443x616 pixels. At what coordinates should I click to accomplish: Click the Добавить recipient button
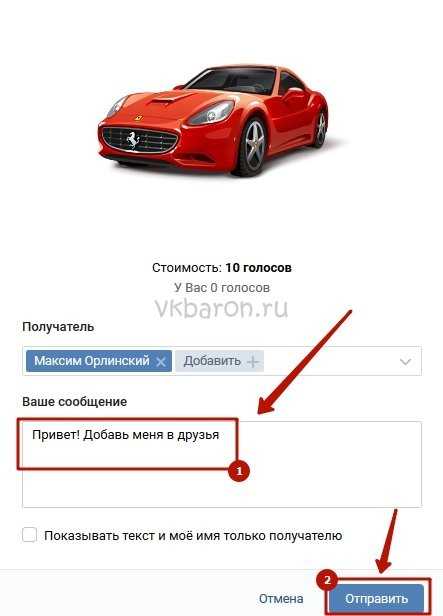pos(219,361)
